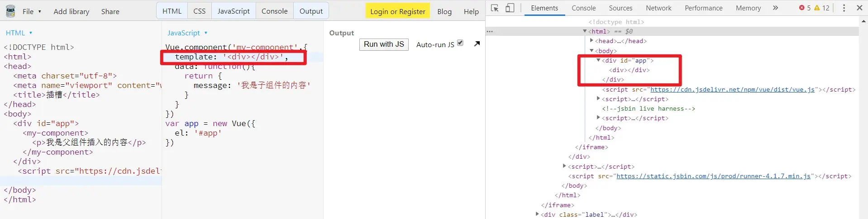Image resolution: width=868 pixels, height=219 pixels.
Task: Expand the head element node
Action: (591, 40)
